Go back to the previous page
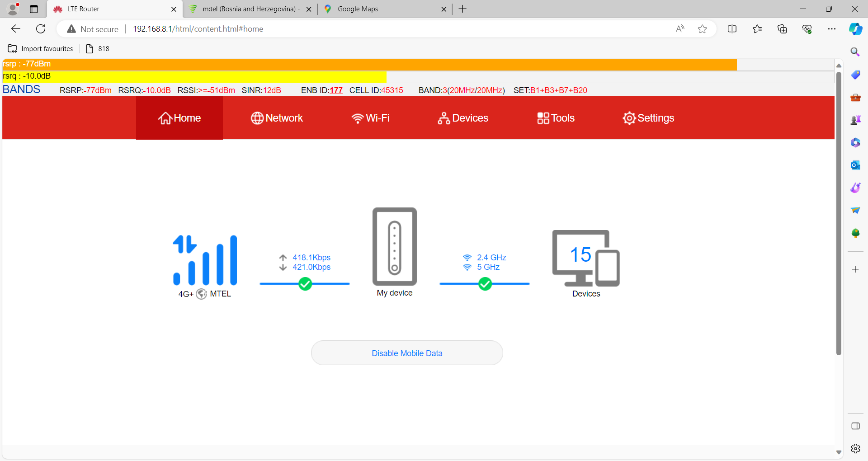This screenshot has height=461, width=868. click(16, 29)
